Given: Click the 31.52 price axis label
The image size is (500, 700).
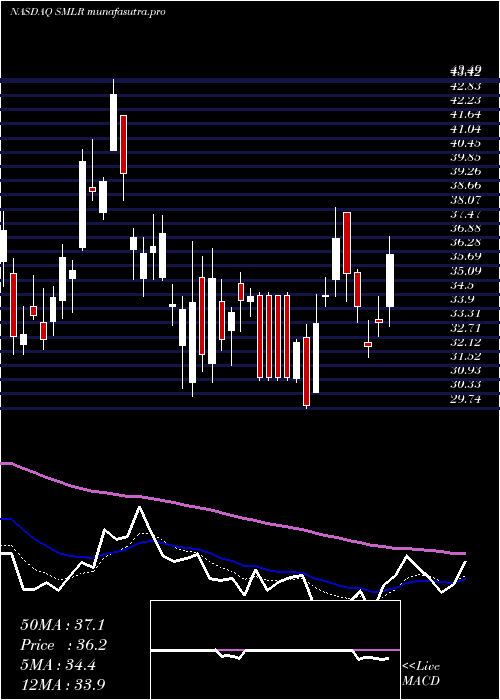Looking at the screenshot, I should click(466, 356).
